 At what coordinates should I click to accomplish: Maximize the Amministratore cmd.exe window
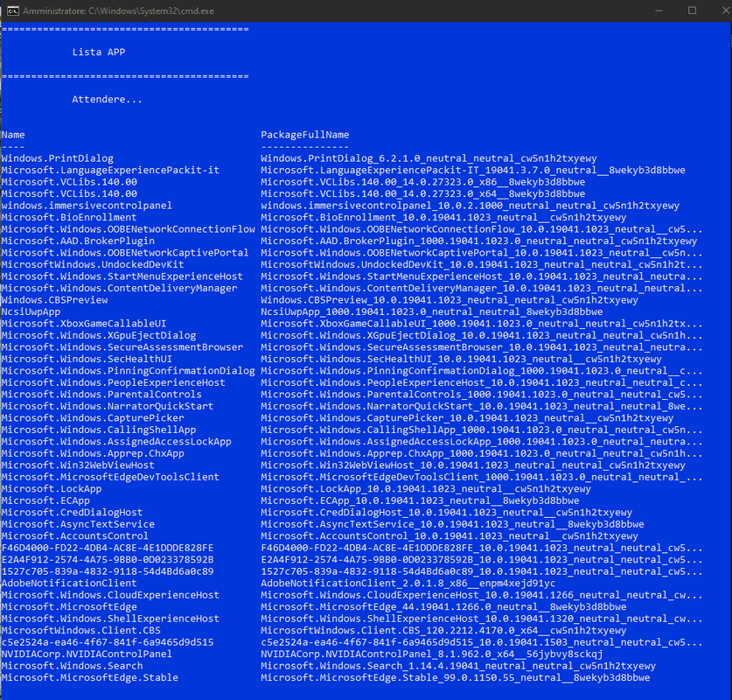click(693, 10)
